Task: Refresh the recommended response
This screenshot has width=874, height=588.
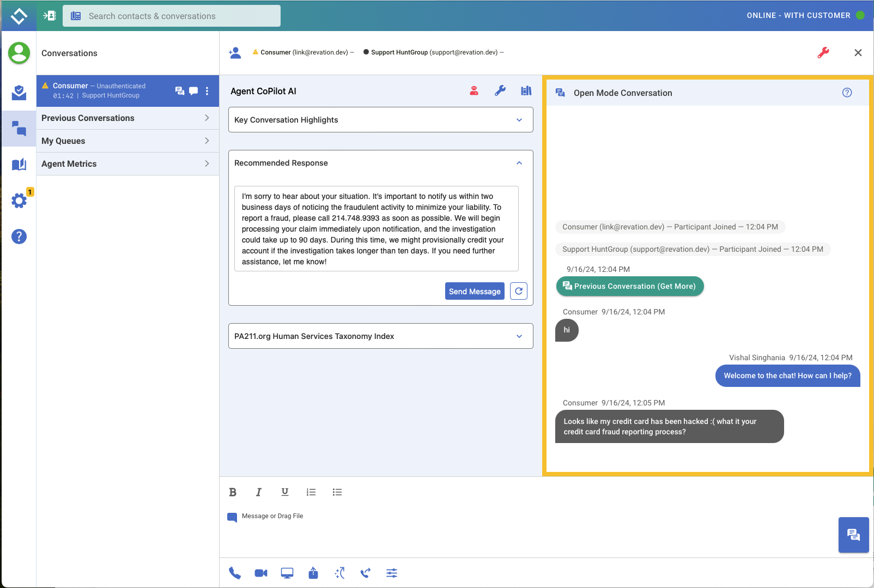Action: click(519, 291)
